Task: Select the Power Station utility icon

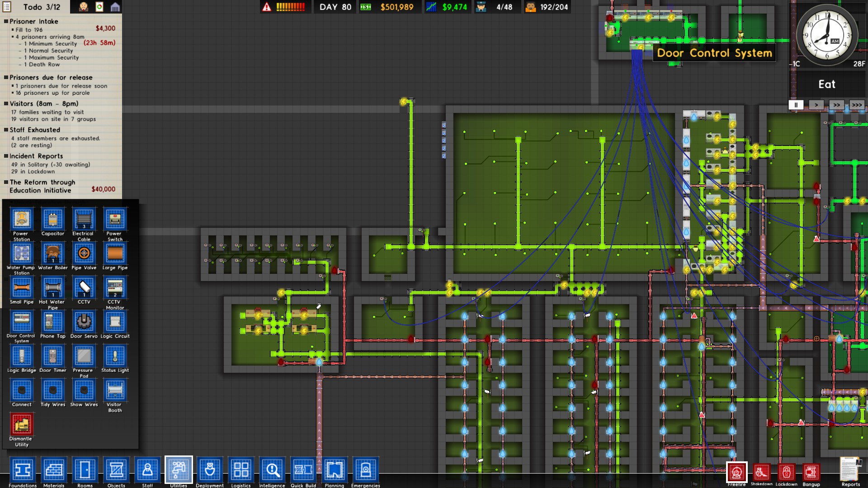Action: coord(21,220)
